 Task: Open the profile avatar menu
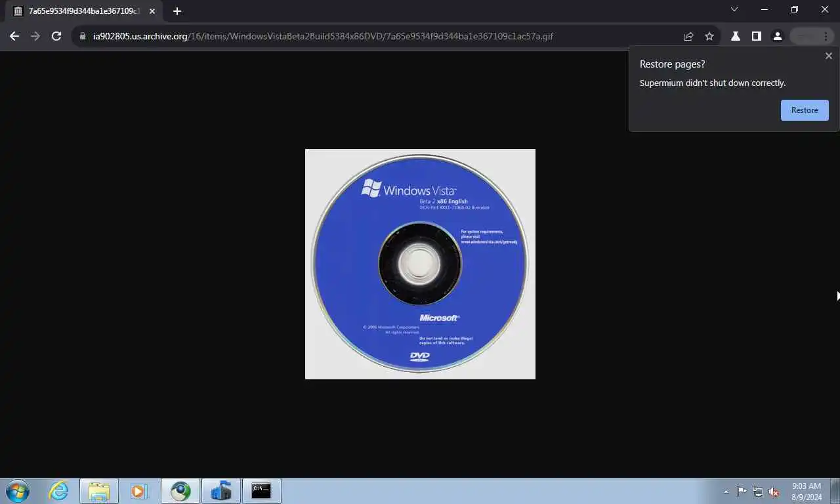tap(778, 36)
